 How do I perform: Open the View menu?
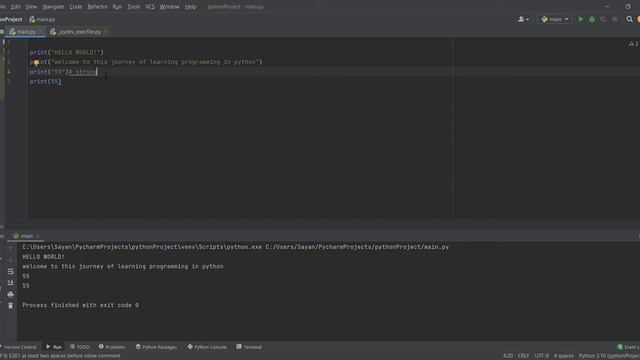pyautogui.click(x=31, y=7)
